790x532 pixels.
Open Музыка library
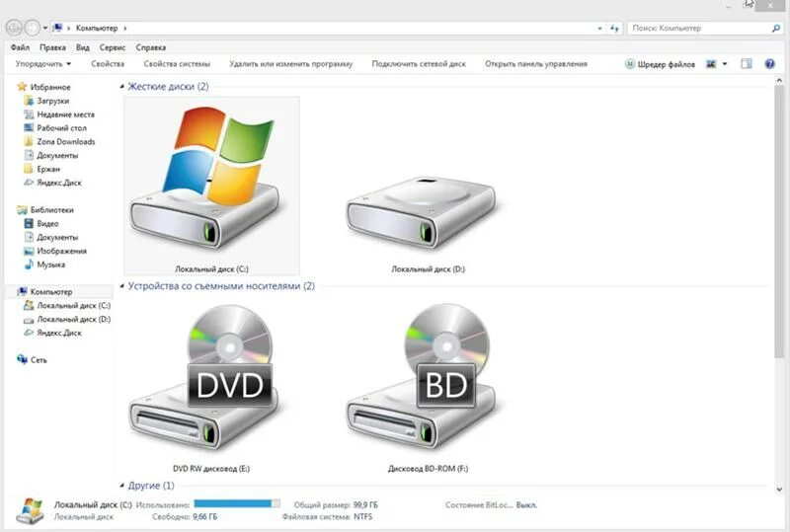pyautogui.click(x=44, y=264)
